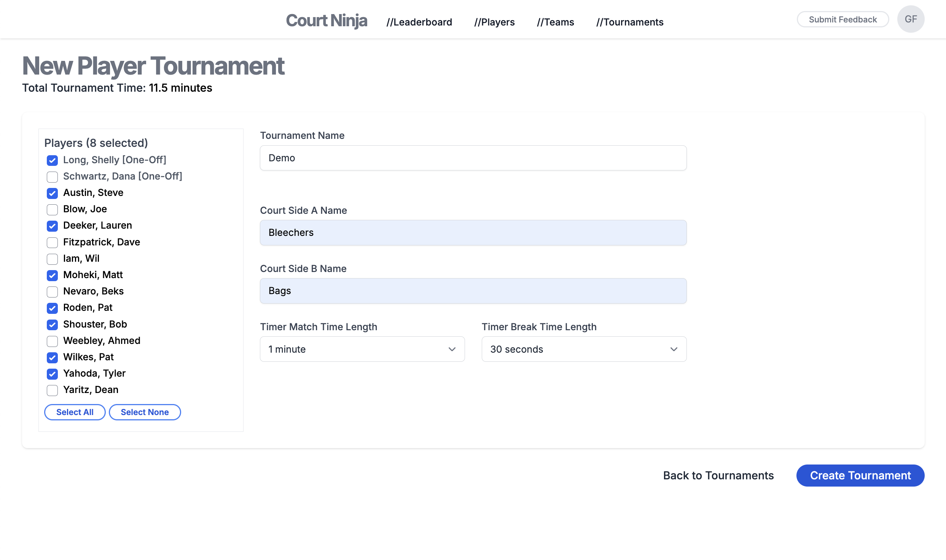Open the Timer Break Time Length dropdown

584,349
